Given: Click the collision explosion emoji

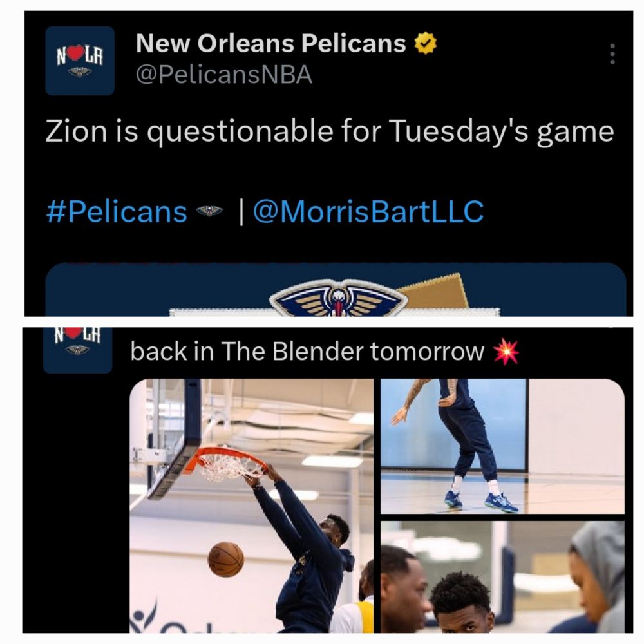Looking at the screenshot, I should (506, 352).
